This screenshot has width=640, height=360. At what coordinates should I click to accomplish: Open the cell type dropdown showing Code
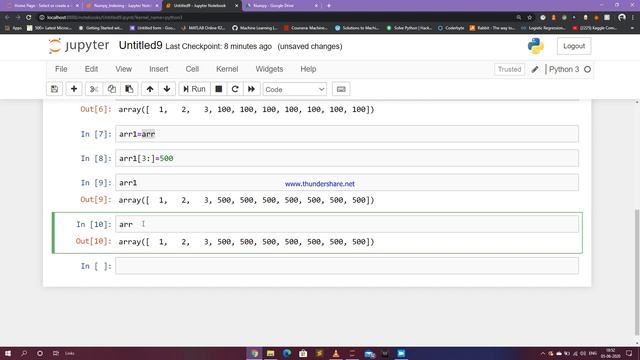tap(295, 89)
